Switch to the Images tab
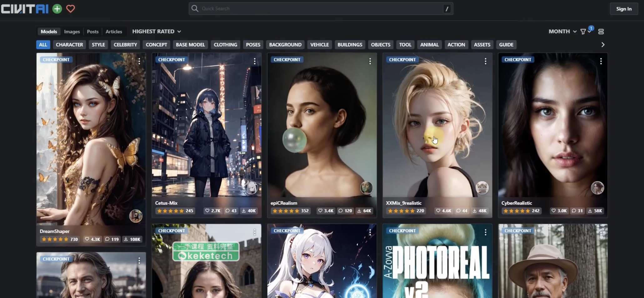 pos(72,32)
